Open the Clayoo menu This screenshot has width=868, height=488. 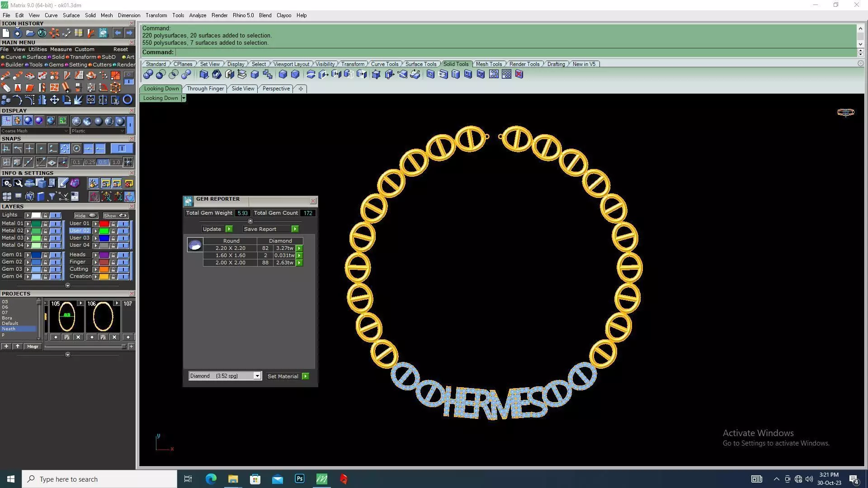click(284, 15)
